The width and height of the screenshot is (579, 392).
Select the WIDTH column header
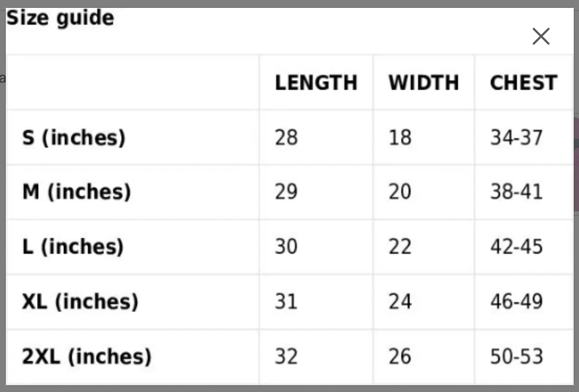click(424, 83)
